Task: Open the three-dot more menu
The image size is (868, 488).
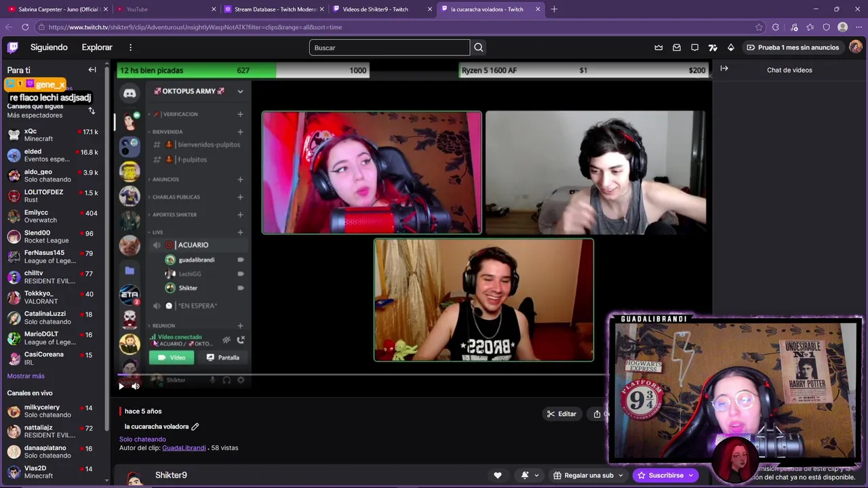Action: (130, 47)
